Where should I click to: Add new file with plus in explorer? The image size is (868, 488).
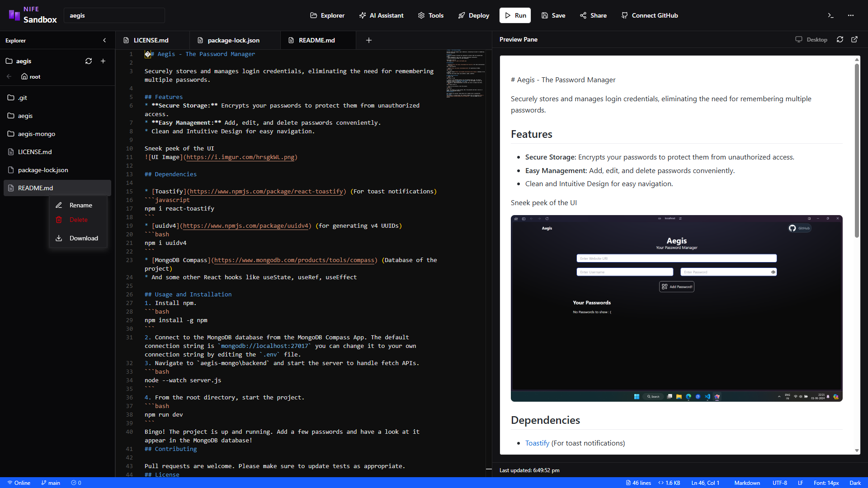coord(103,61)
